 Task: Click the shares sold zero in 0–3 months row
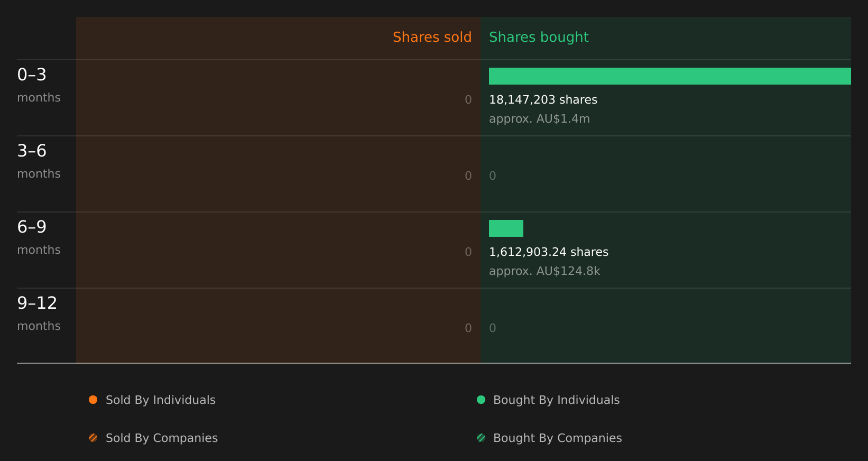(x=468, y=100)
